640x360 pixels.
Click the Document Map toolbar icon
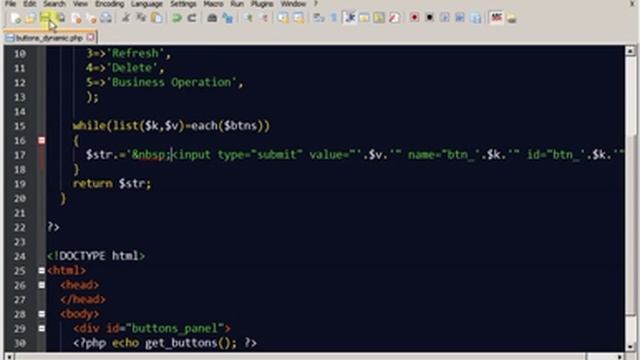[379, 18]
